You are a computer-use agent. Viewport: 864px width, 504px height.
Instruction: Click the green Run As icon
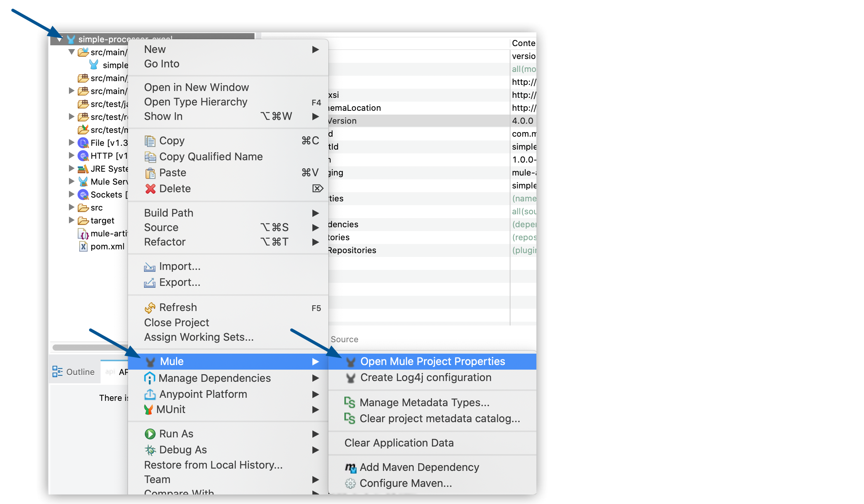pos(150,434)
